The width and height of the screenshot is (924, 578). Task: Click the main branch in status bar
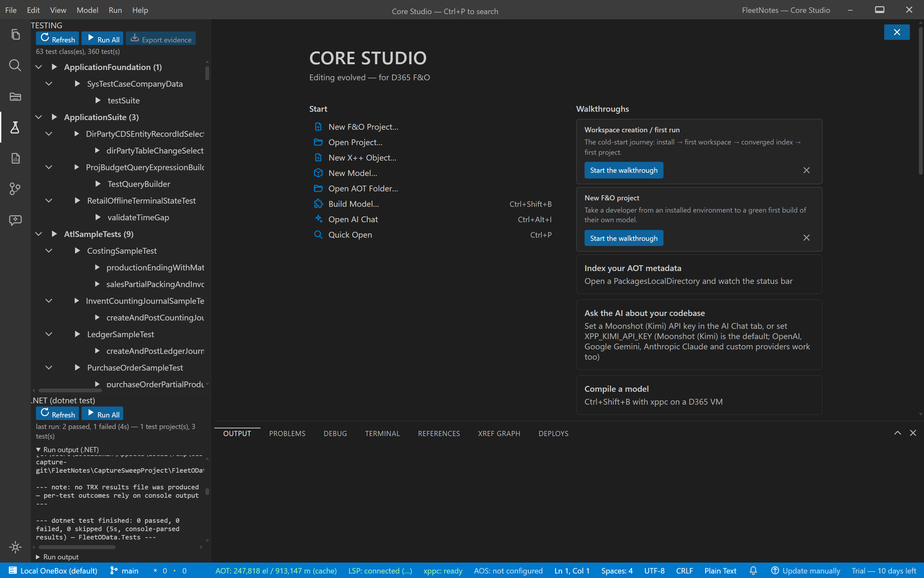tap(124, 570)
